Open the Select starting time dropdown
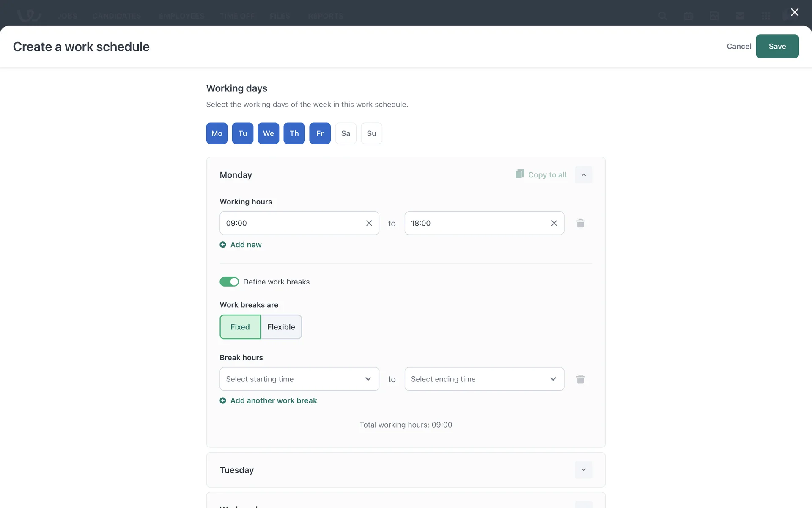The height and width of the screenshot is (508, 812). click(299, 379)
